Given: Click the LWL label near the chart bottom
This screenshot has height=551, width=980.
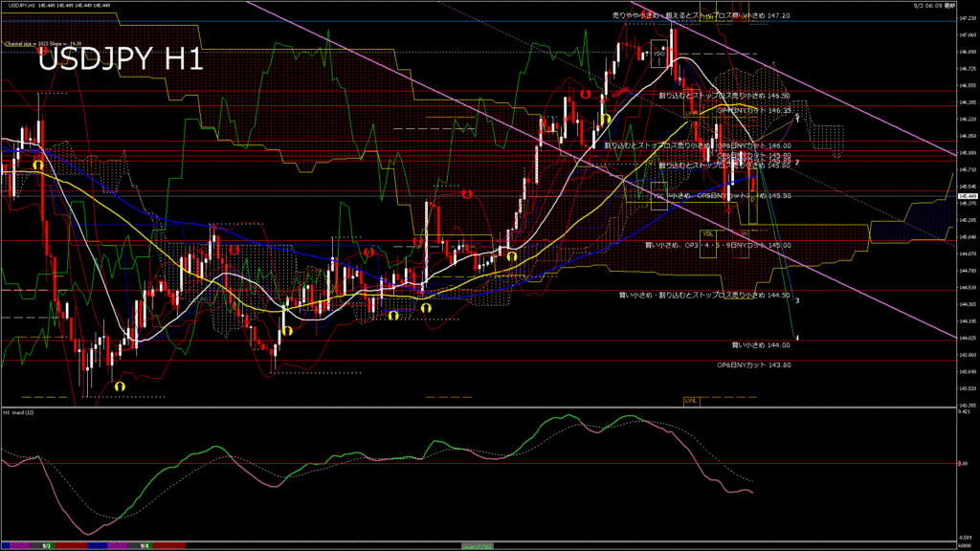Looking at the screenshot, I should tap(690, 400).
